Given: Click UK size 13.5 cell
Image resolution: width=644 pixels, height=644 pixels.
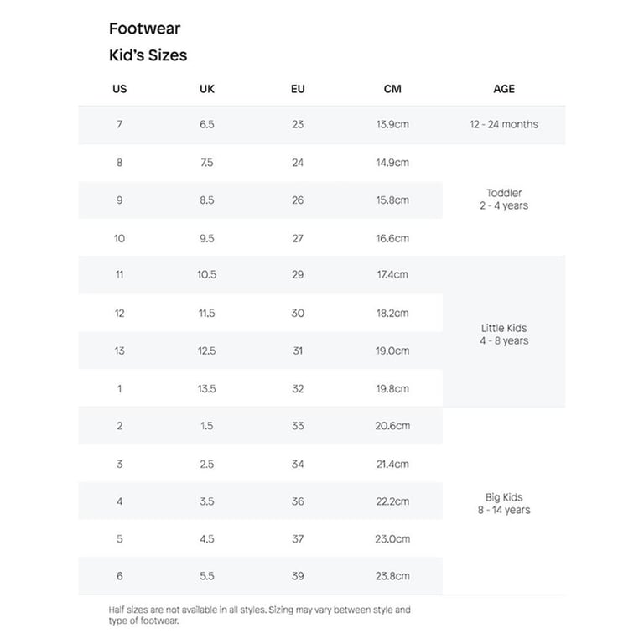Looking at the screenshot, I should (206, 388).
